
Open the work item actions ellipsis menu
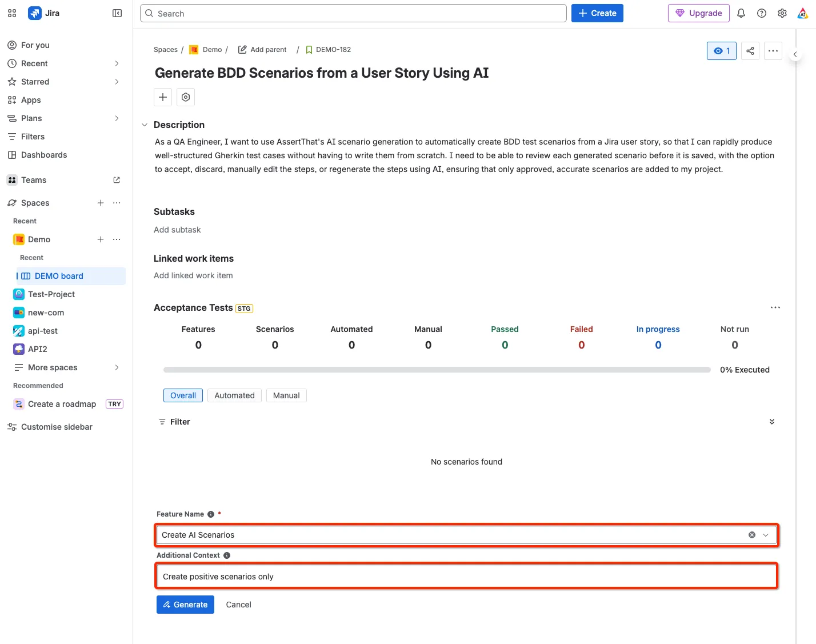pos(773,51)
